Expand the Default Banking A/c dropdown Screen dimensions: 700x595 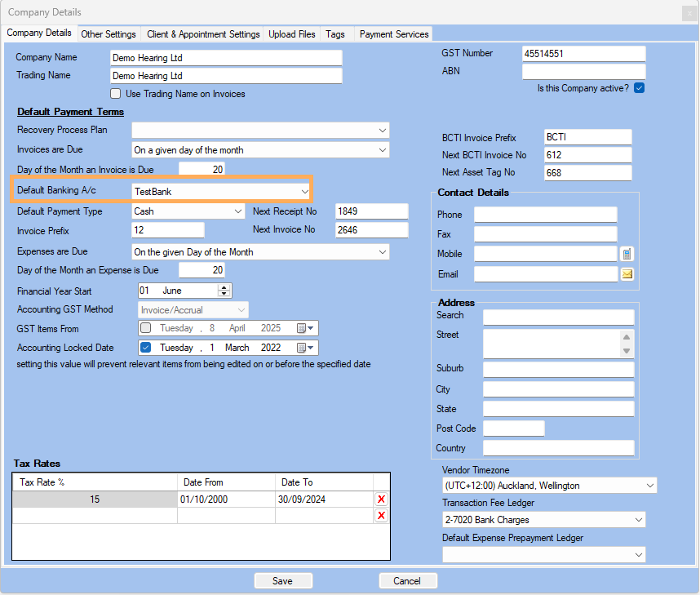(x=303, y=191)
